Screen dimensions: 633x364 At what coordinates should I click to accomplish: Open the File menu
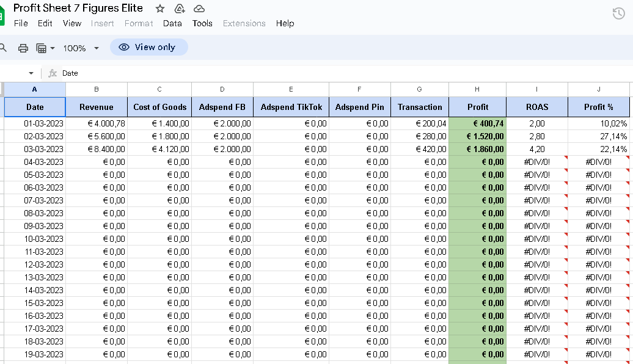click(21, 23)
